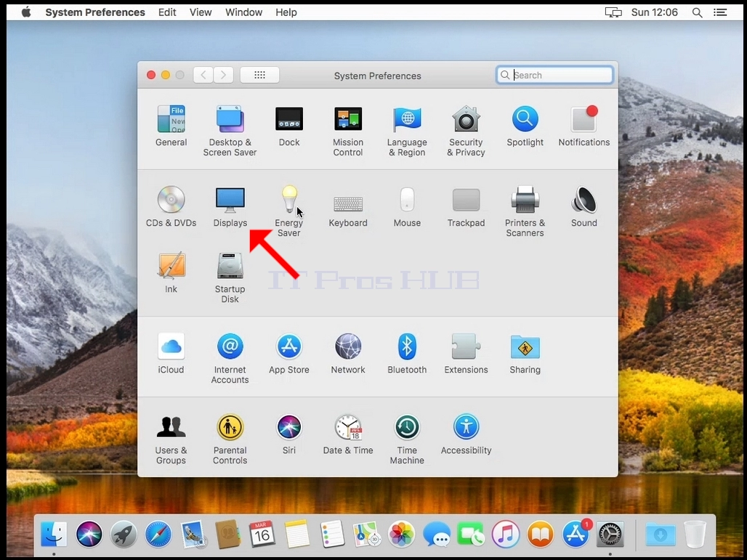The image size is (747, 560).
Task: Open iTunes from the Dock
Action: (x=506, y=534)
